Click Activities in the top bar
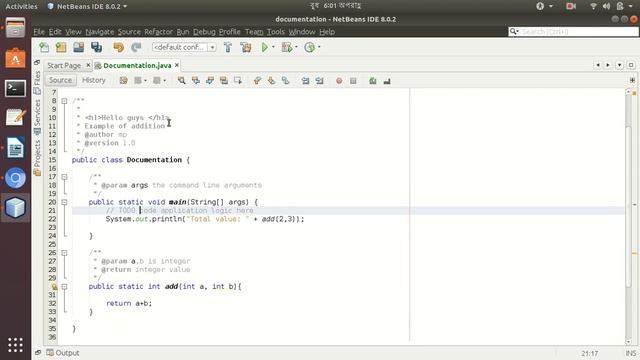Image resolution: width=640 pixels, height=360 pixels. [21, 6]
